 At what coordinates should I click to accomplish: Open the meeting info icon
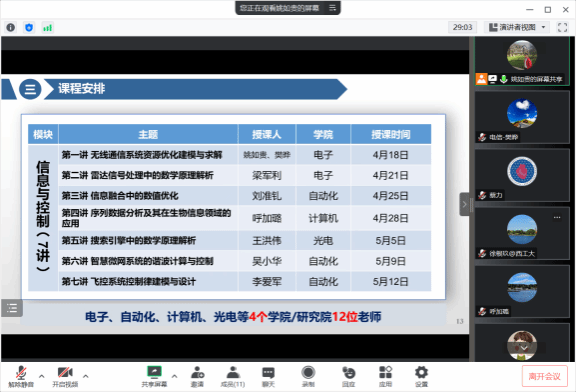[x=11, y=27]
